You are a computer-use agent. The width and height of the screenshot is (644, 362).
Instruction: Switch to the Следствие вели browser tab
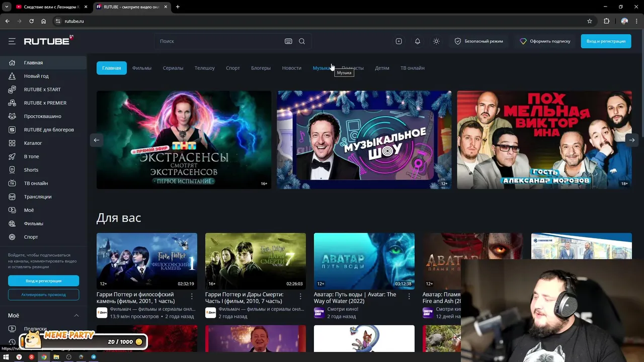51,7
